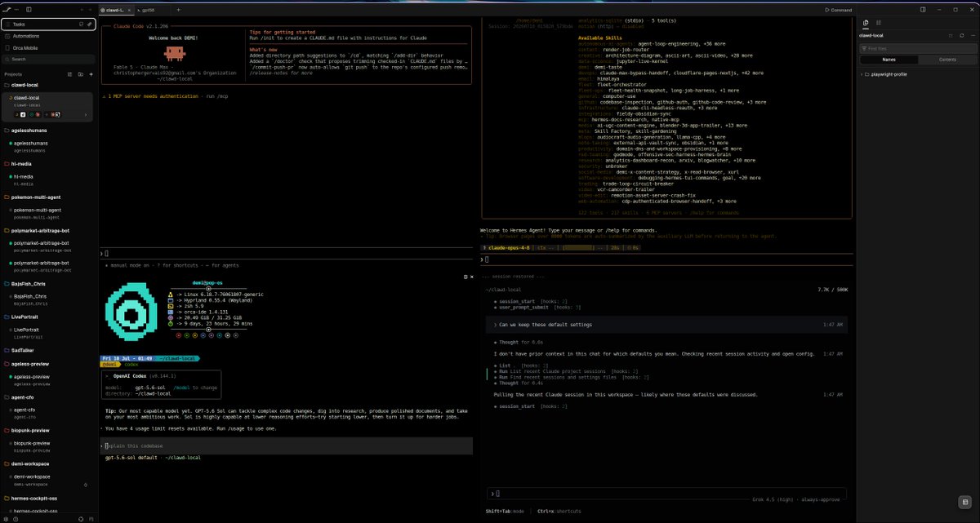Click the status icon on the demi-workspace row
980x523 pixels.
coord(87,484)
